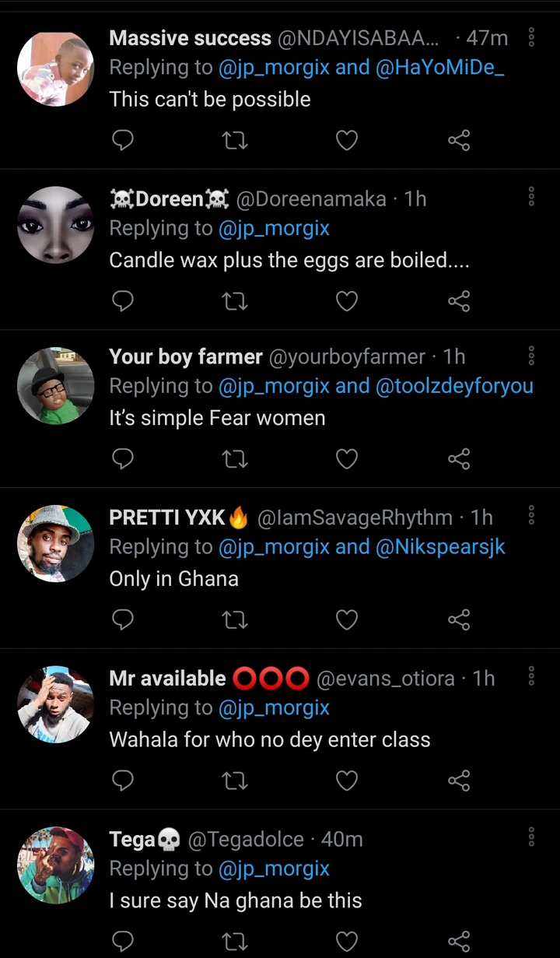Share Doreen's candle wax tweet
Screen dimensions: 560x958
click(x=459, y=301)
